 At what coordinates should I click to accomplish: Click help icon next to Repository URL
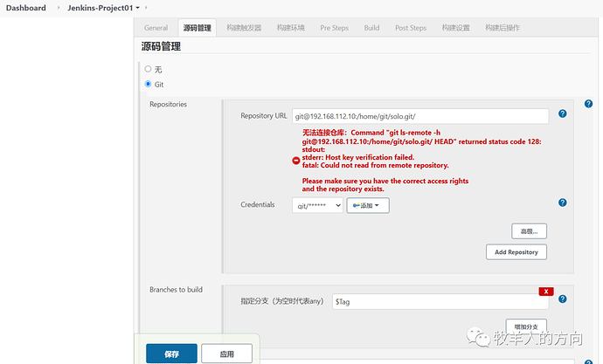pos(563,114)
